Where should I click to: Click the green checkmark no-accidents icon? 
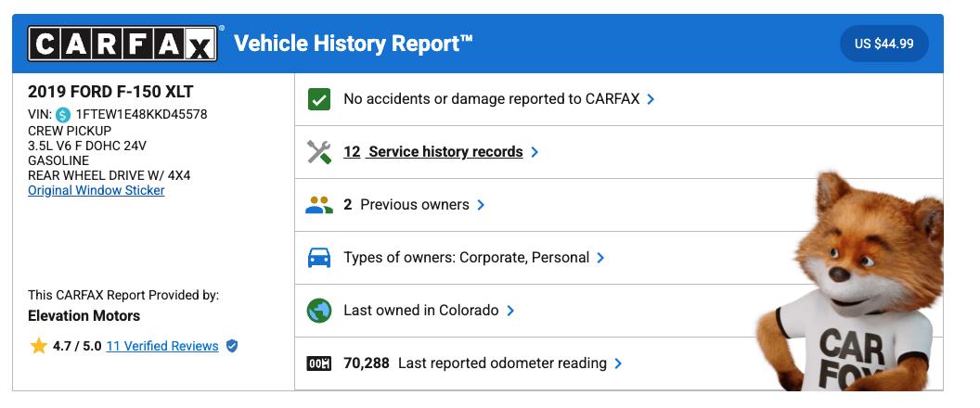point(319,99)
